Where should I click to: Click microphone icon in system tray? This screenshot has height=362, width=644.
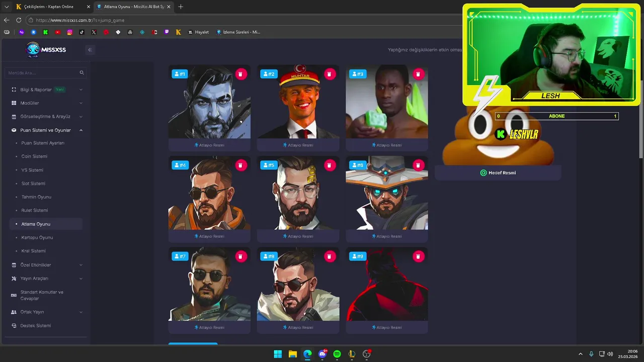(x=591, y=354)
